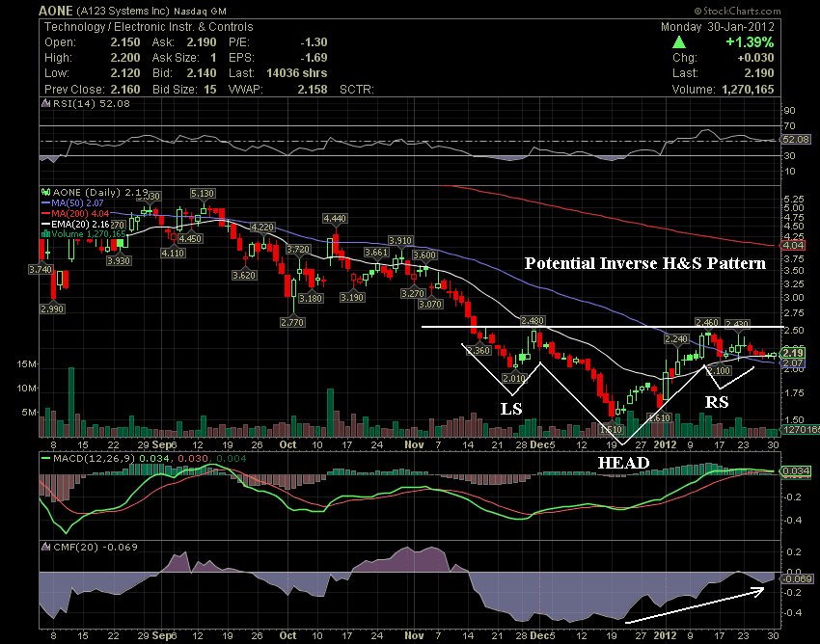Click the +1.39% percent change
The width and height of the screenshot is (820, 644).
(750, 41)
